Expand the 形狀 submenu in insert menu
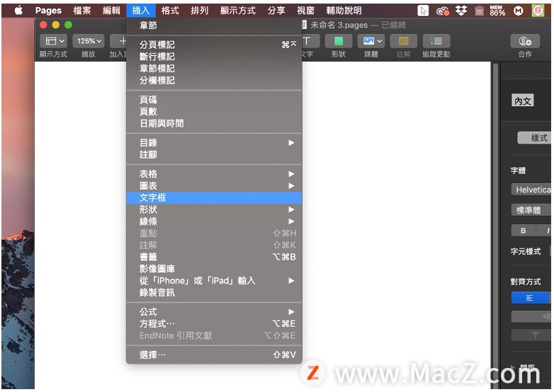554x392 pixels. tap(214, 209)
